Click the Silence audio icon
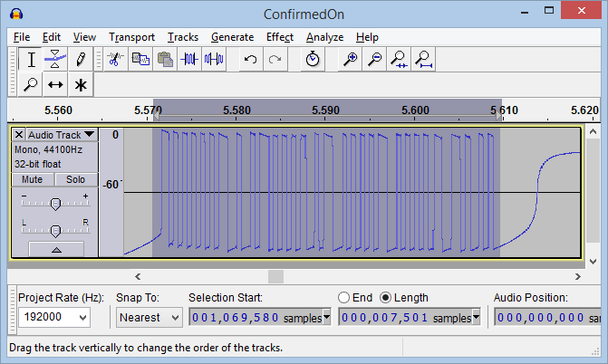608x364 pixels. coord(214,60)
